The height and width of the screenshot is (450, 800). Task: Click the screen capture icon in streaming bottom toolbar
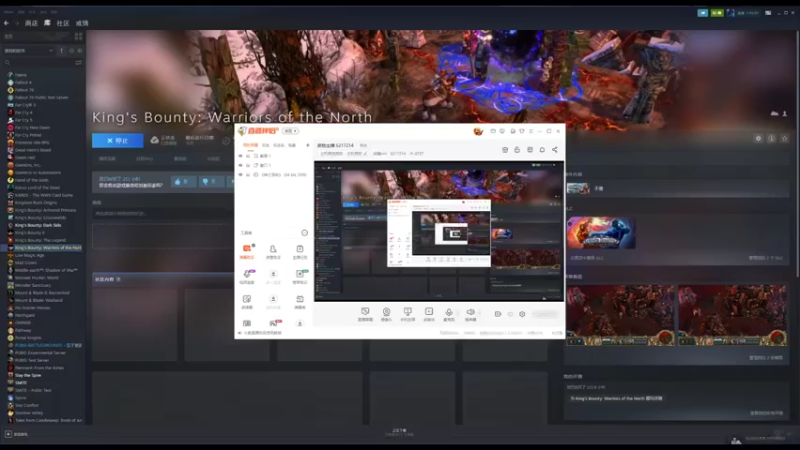coord(365,314)
